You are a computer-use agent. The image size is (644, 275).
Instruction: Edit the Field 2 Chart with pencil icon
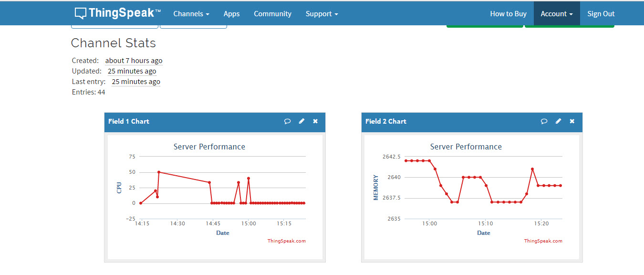pyautogui.click(x=558, y=121)
